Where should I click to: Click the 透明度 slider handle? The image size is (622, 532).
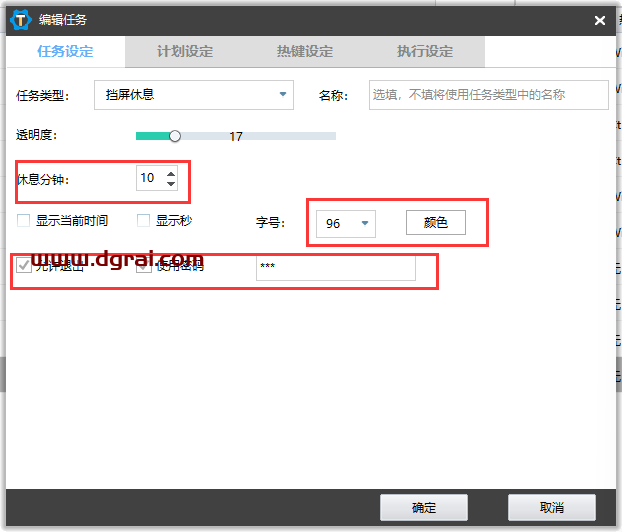[x=175, y=136]
